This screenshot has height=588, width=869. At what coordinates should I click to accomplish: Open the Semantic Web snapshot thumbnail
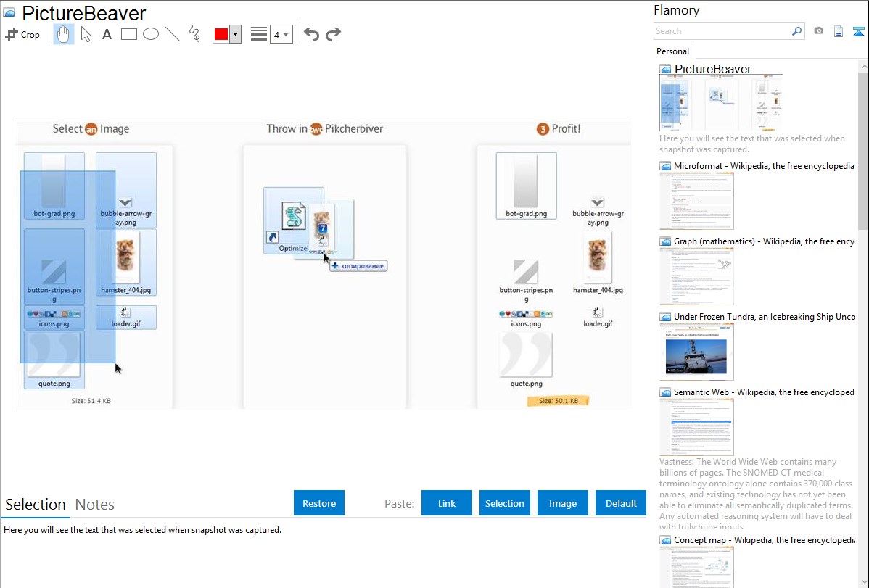tap(696, 427)
